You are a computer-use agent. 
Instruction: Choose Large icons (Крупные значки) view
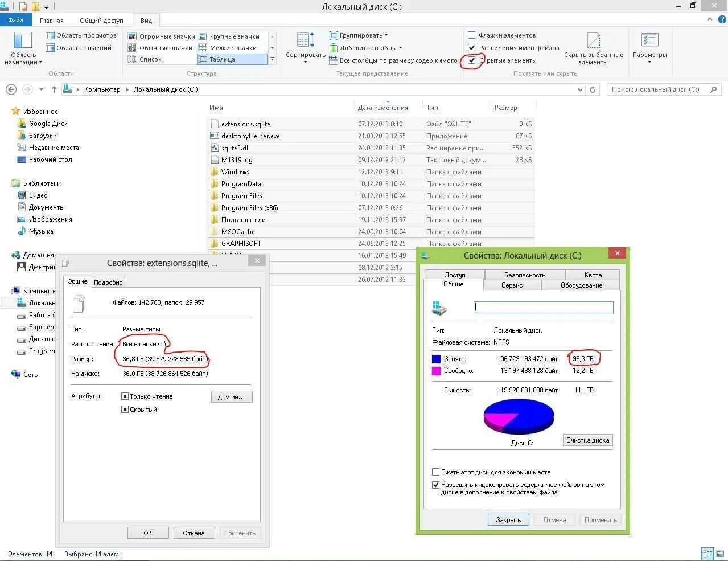[x=229, y=36]
